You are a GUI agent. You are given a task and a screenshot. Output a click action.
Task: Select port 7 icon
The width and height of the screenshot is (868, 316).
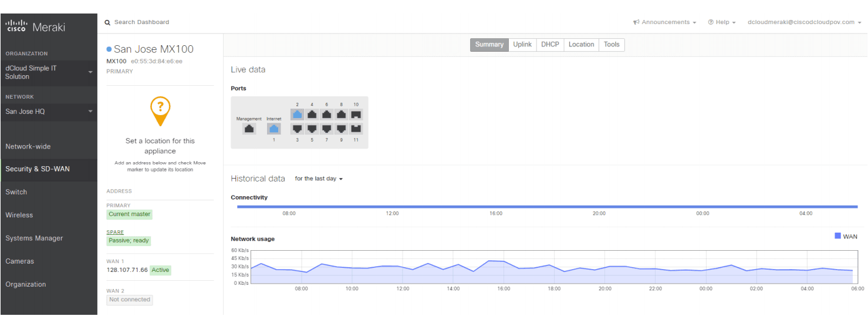[327, 128]
